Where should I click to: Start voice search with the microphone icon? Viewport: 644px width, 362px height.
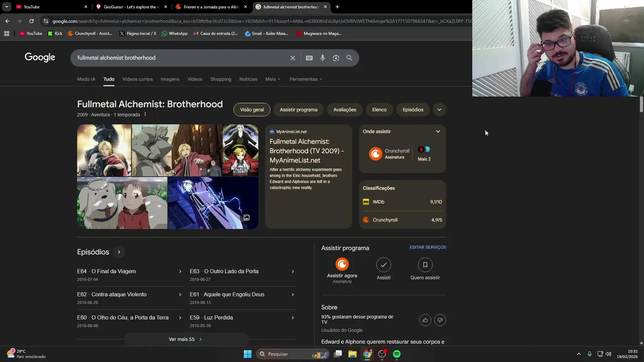point(323,58)
